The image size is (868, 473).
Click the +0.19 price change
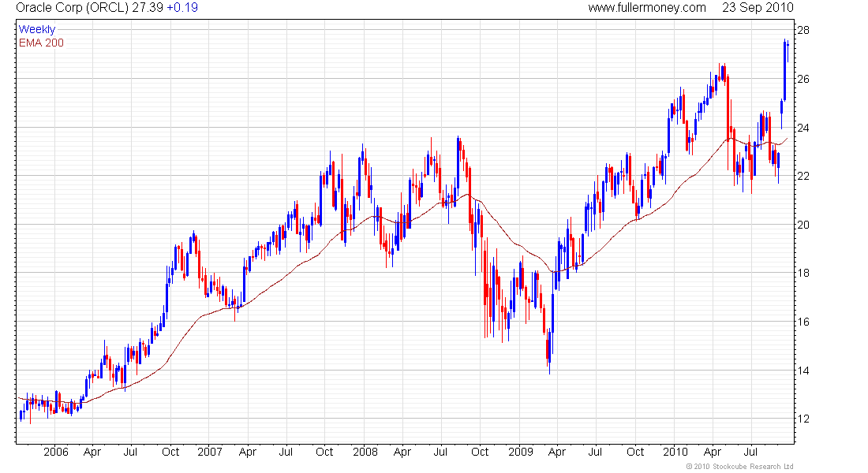pos(182,8)
